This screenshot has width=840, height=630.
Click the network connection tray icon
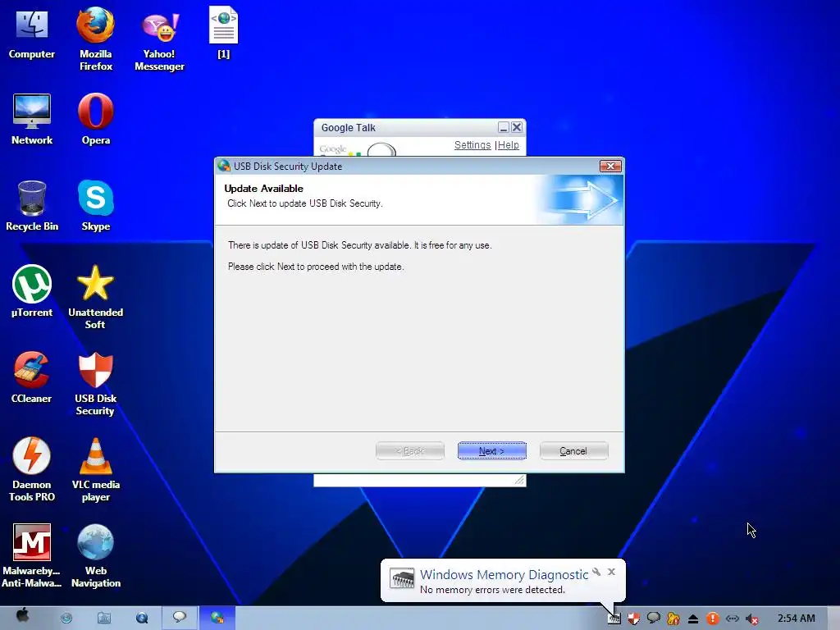click(x=733, y=619)
